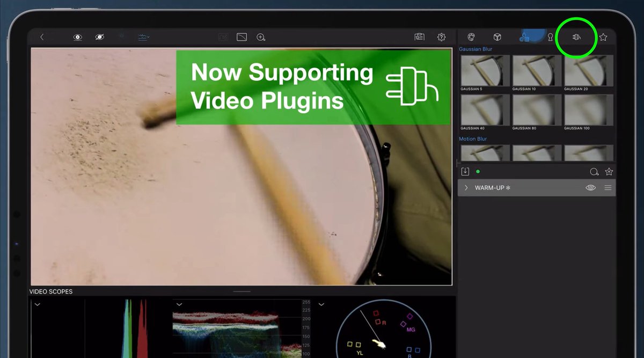Screen dimensions: 644x358
Task: Switch to the blue shapes effects tab
Action: click(x=524, y=37)
